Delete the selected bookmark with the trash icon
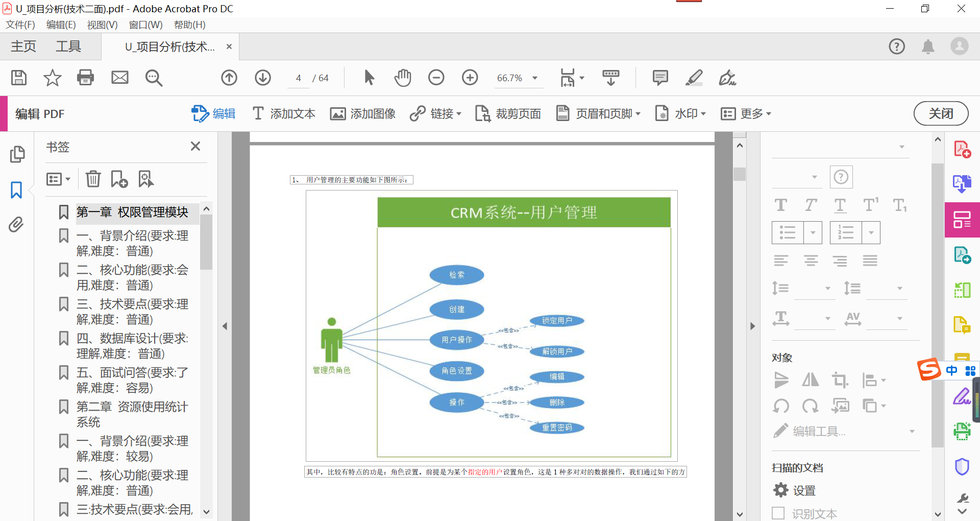 coord(92,179)
